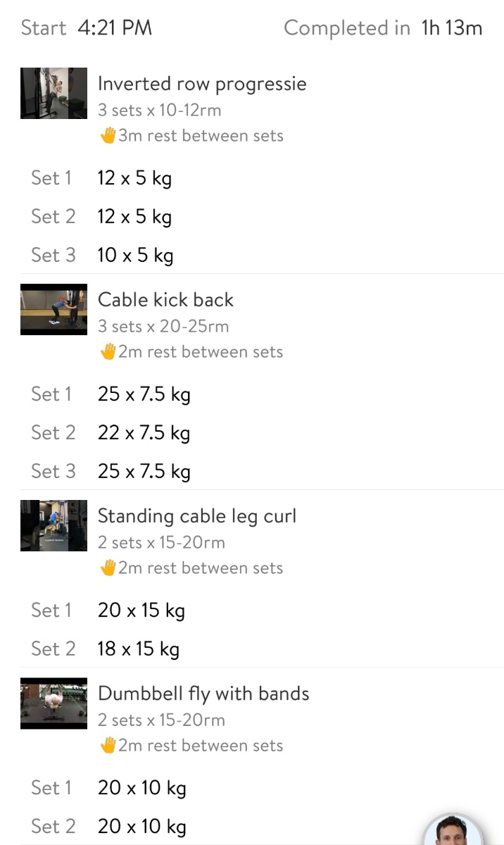Select the 18 x 15 kg set row
Image resolution: width=504 pixels, height=845 pixels.
click(x=138, y=649)
